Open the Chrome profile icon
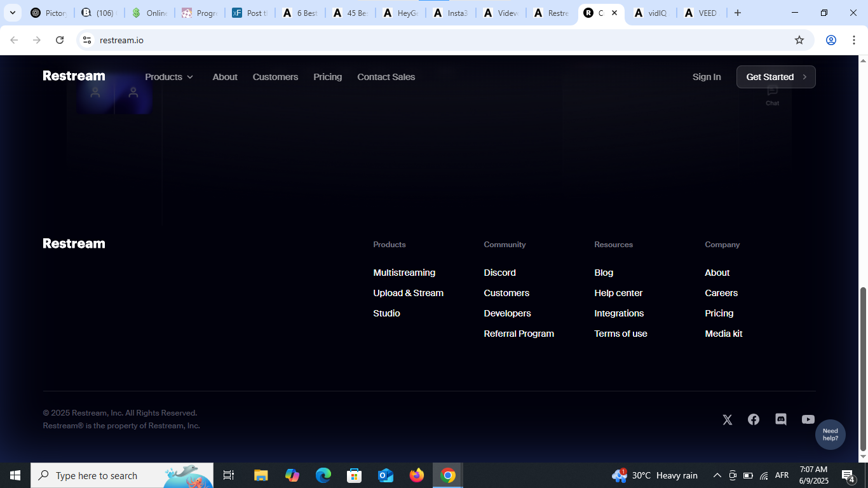868x488 pixels. point(831,40)
